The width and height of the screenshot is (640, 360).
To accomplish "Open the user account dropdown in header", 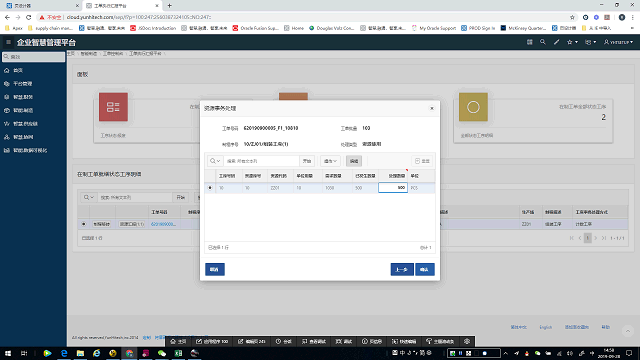I will pyautogui.click(x=618, y=42).
